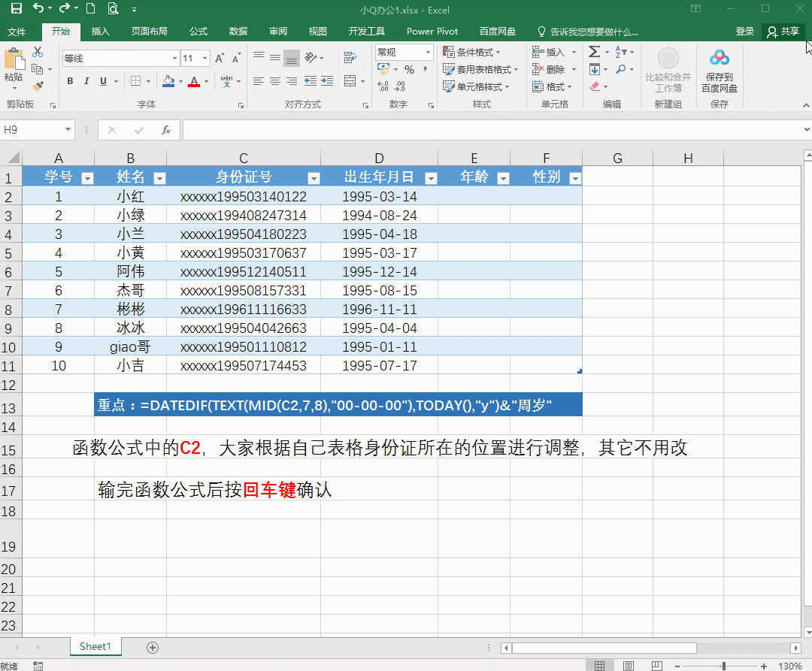Click the 共享 share button
812x671 pixels.
783,32
